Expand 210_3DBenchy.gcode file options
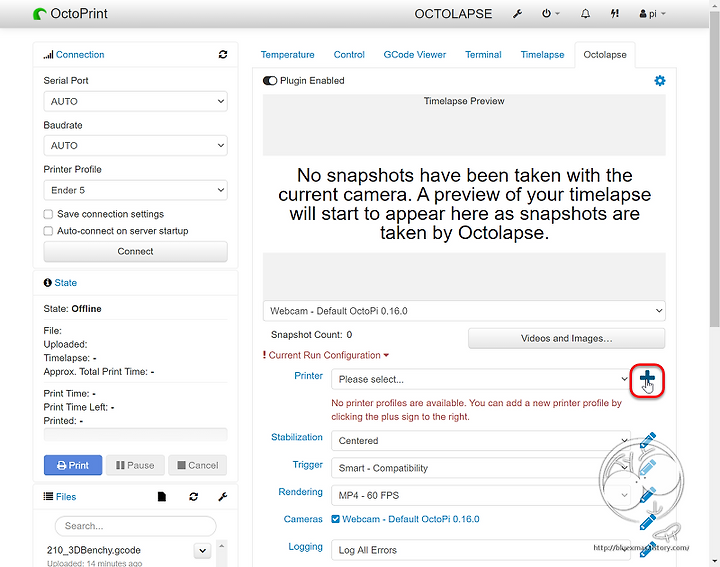This screenshot has height=567, width=720. pyautogui.click(x=202, y=550)
